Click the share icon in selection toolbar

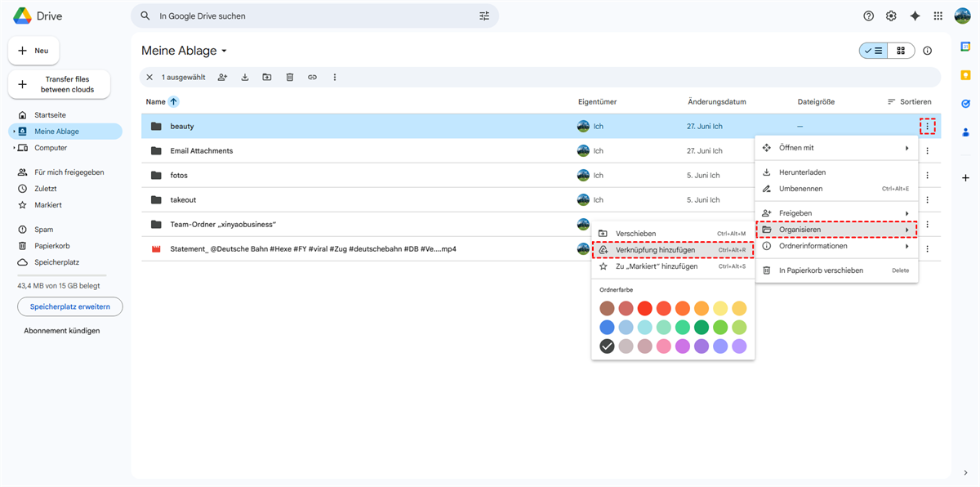(x=222, y=78)
